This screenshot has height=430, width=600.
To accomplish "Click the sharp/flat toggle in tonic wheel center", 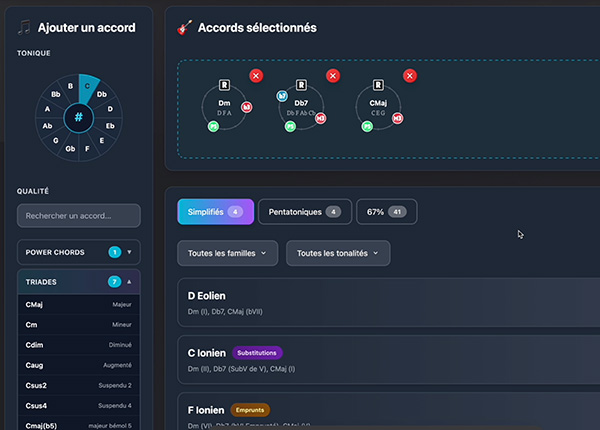I will point(78,118).
